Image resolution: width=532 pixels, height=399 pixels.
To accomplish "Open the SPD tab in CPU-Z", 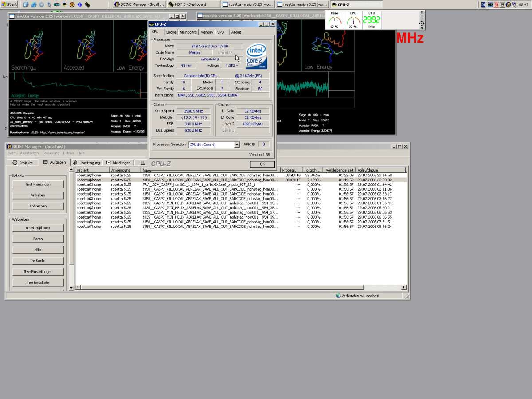I will (x=220, y=32).
